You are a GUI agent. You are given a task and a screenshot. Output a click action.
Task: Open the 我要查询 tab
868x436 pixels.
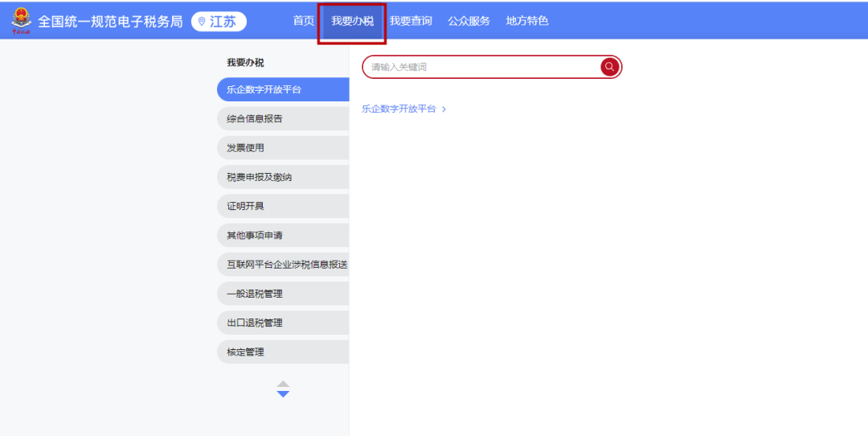coord(410,21)
